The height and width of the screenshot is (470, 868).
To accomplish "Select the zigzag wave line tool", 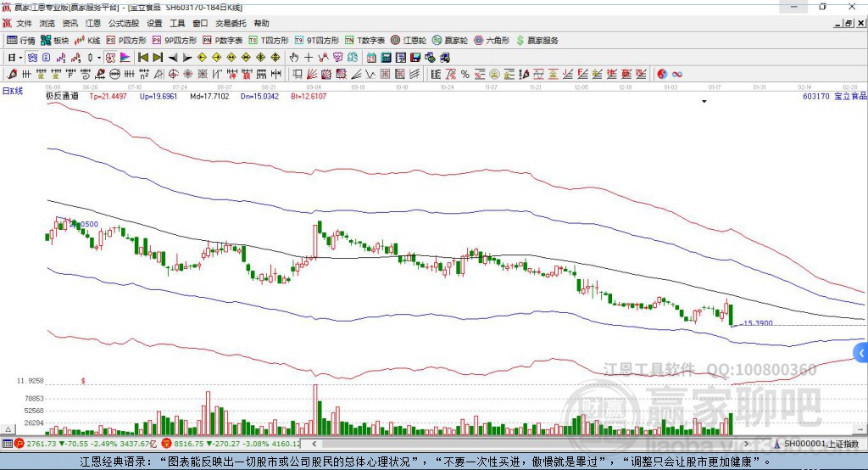I will click(370, 74).
